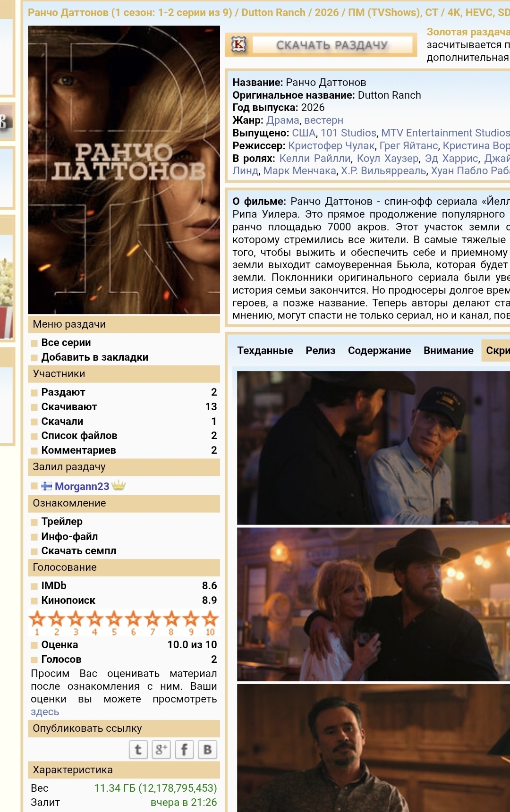The width and height of the screenshot is (510, 812).
Task: Open uploader Morgann23 profile
Action: [x=82, y=486]
